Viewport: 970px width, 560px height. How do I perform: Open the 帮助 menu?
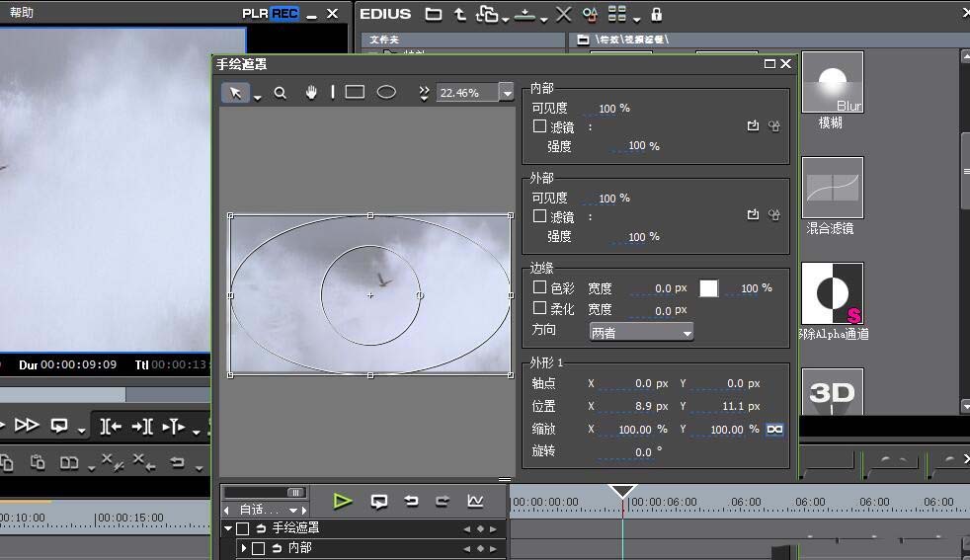[x=21, y=13]
